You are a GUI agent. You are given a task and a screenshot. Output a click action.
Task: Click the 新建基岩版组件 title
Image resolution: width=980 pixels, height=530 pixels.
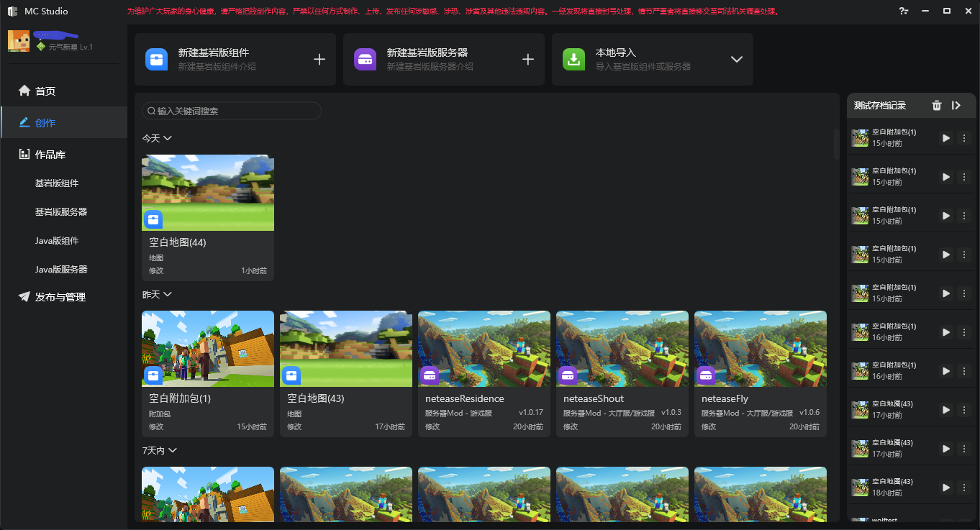[x=214, y=53]
